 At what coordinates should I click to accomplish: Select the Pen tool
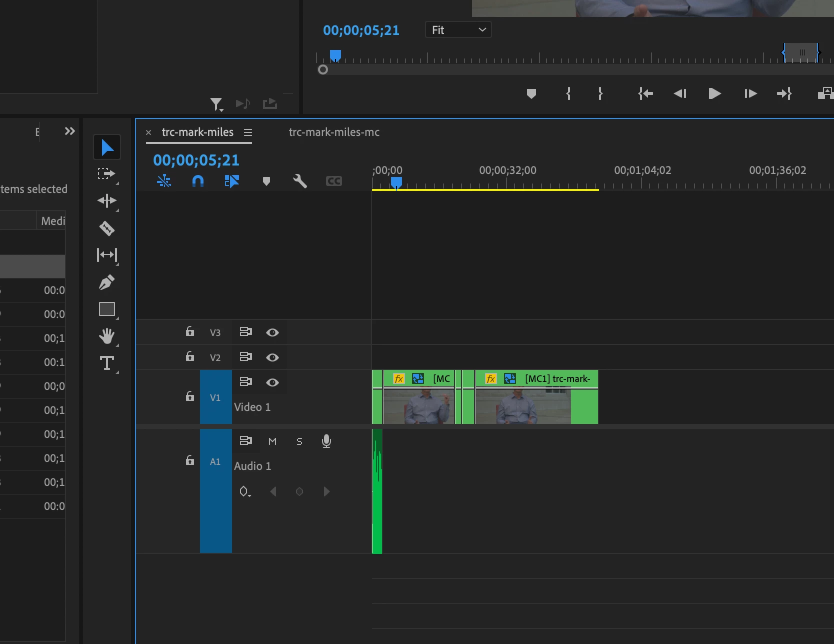pos(107,282)
